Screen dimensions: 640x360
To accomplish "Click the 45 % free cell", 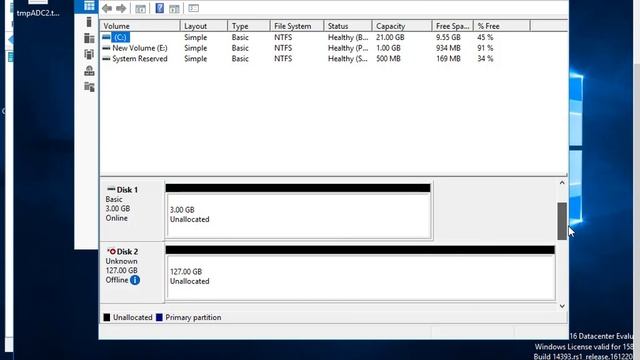I will point(485,37).
